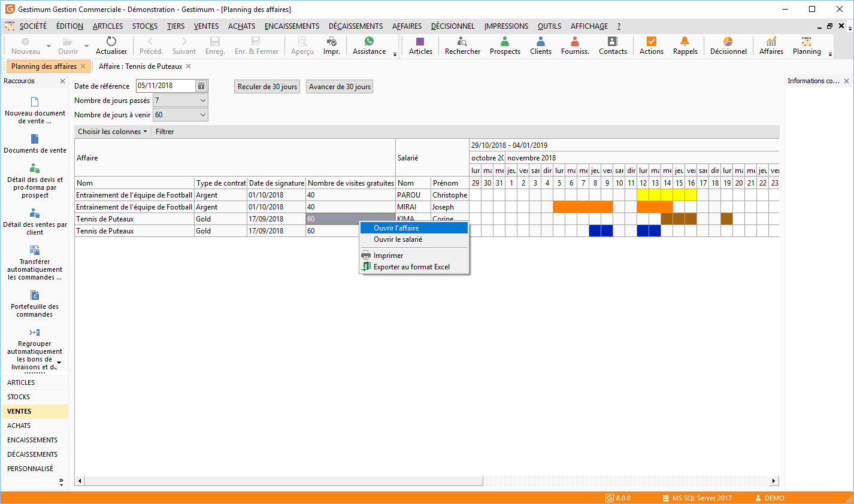The height and width of the screenshot is (504, 854).
Task: Click the Prénom column header
Action: [450, 183]
